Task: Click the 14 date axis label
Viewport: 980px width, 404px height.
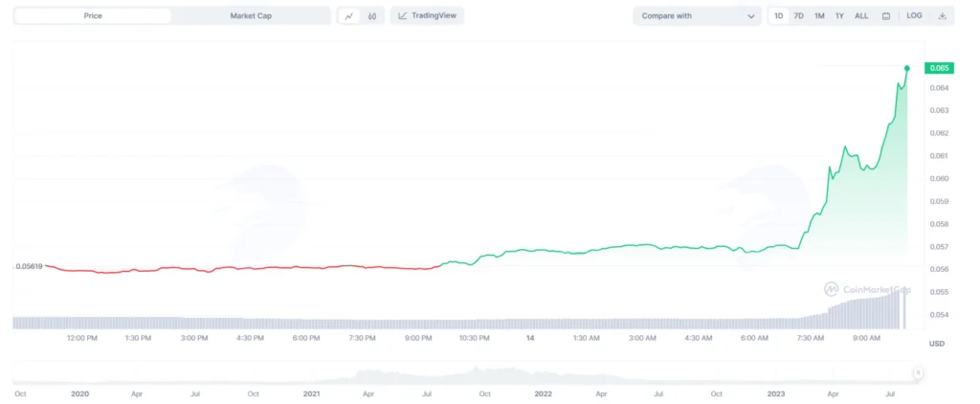Action: pyautogui.click(x=530, y=338)
